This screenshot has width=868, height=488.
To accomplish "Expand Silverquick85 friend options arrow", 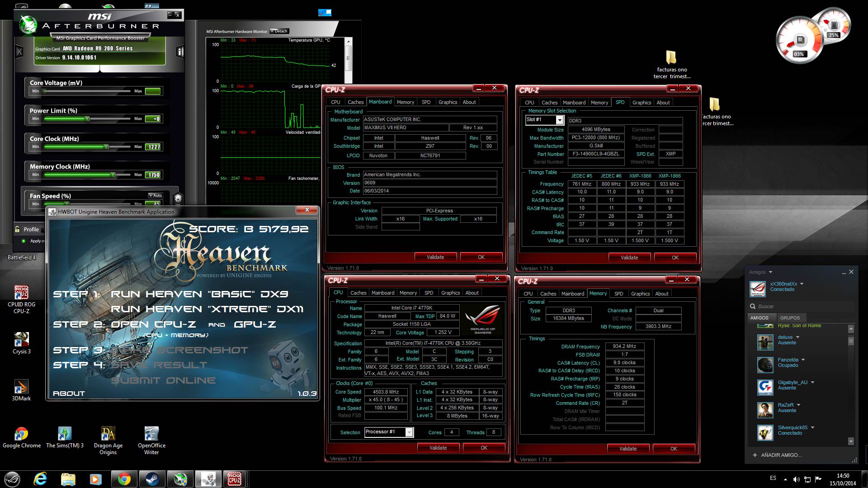I will tap(812, 427).
